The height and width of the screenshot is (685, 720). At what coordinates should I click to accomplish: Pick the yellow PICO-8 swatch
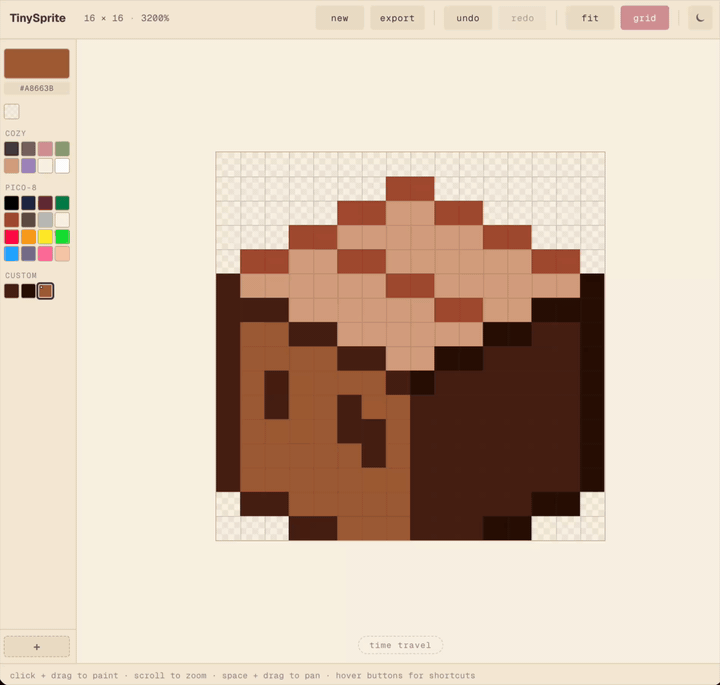click(45, 237)
